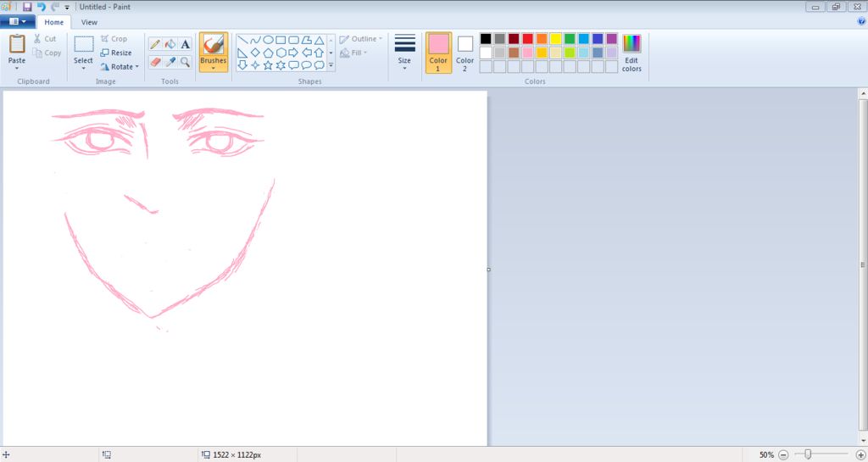This screenshot has height=462, width=868.
Task: Click the Cut button
Action: (x=45, y=39)
